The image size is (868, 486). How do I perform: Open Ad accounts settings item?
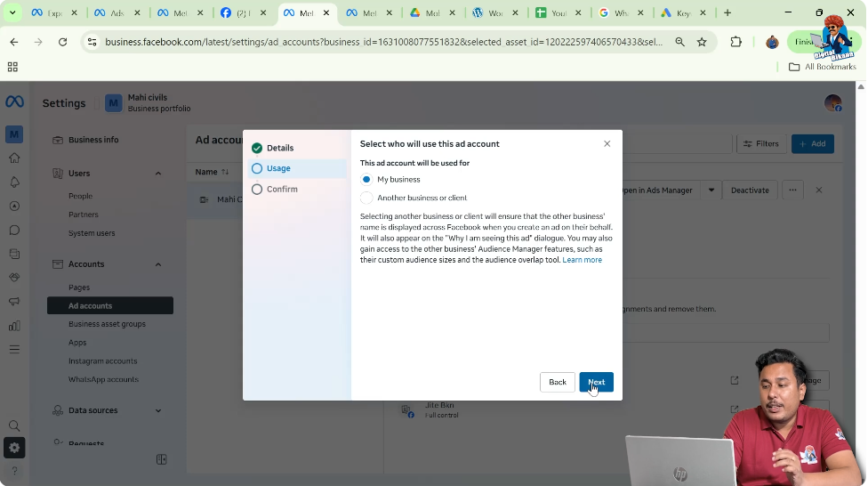tap(110, 306)
